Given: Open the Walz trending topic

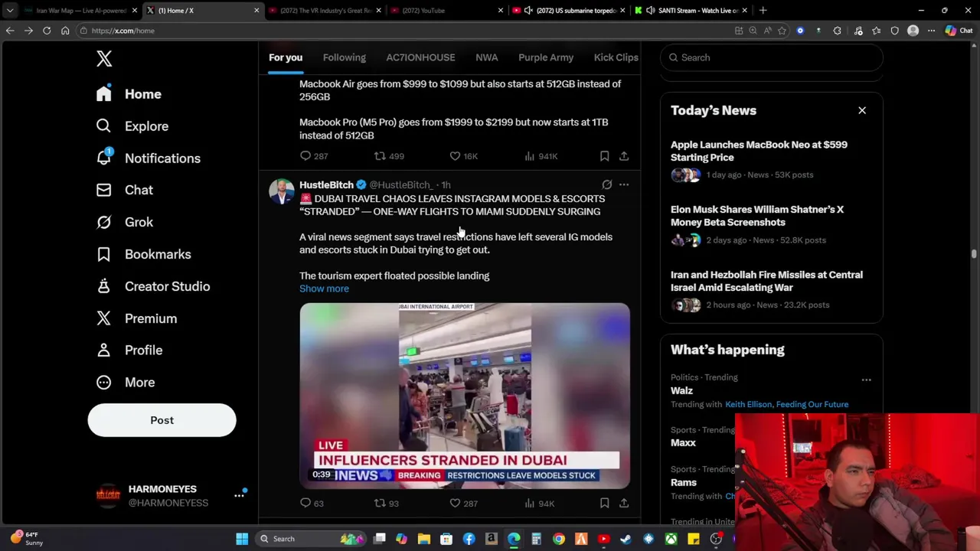Looking at the screenshot, I should click(x=681, y=390).
